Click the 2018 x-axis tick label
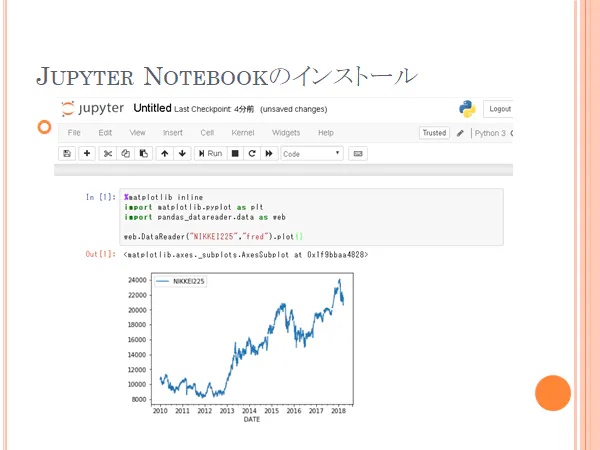This screenshot has width=600, height=450. pyautogui.click(x=338, y=411)
